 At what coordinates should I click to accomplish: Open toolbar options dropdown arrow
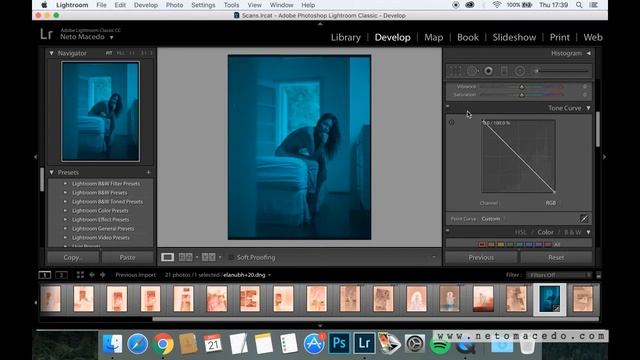click(434, 257)
